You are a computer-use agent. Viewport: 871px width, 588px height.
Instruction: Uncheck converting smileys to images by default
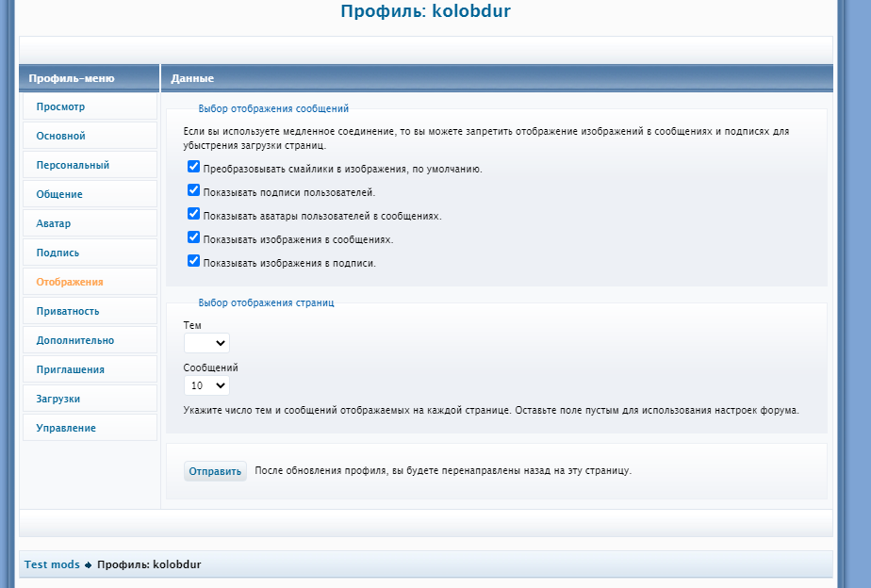coord(194,166)
